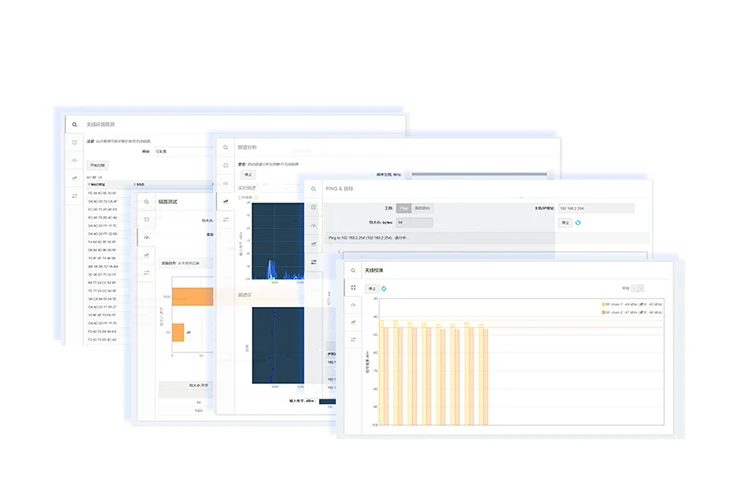
Task: Open spectrum chart icon in antenna alignment window
Action: click(353, 322)
